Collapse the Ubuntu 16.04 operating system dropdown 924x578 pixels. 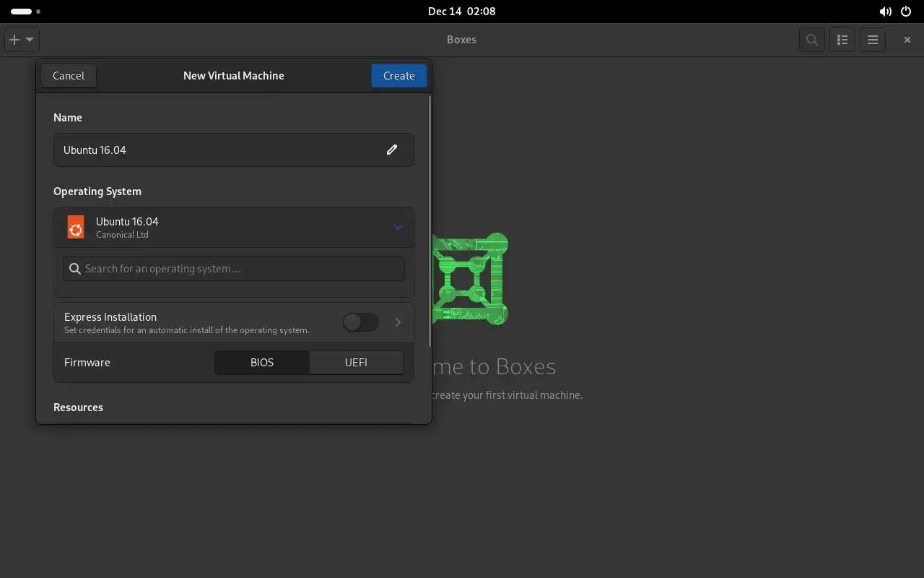[397, 227]
